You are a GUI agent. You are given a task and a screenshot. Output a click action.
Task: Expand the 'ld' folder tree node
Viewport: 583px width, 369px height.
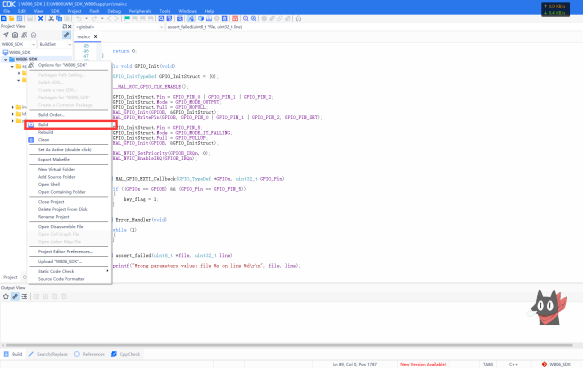point(13,114)
